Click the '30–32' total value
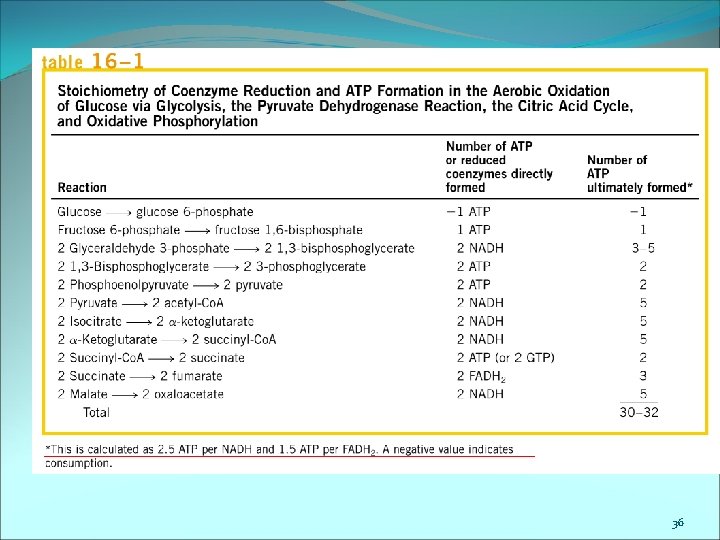Screen dimensions: 720x540 [639, 412]
